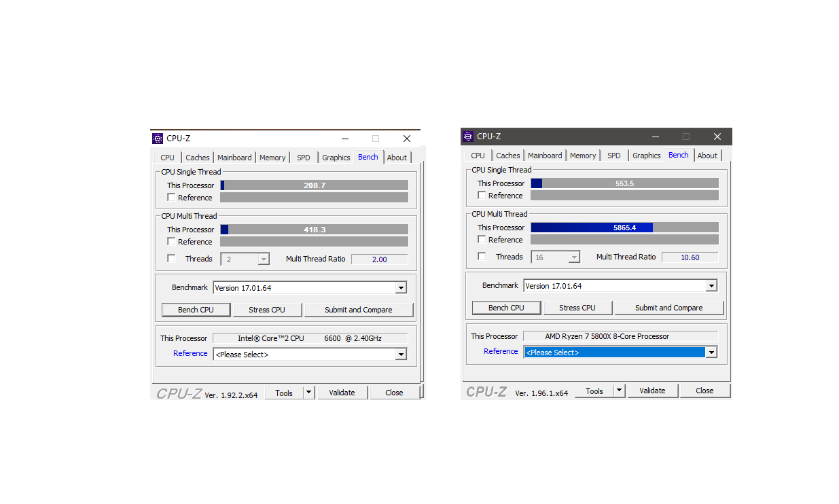839x504 pixels.
Task: Click CPU-Z app icon in left window title bar
Action: click(x=158, y=139)
